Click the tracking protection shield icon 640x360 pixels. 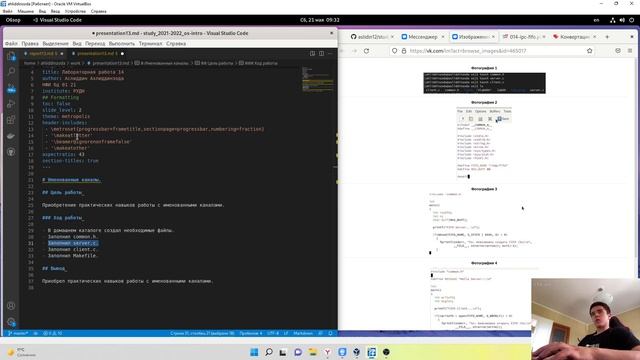(394, 51)
